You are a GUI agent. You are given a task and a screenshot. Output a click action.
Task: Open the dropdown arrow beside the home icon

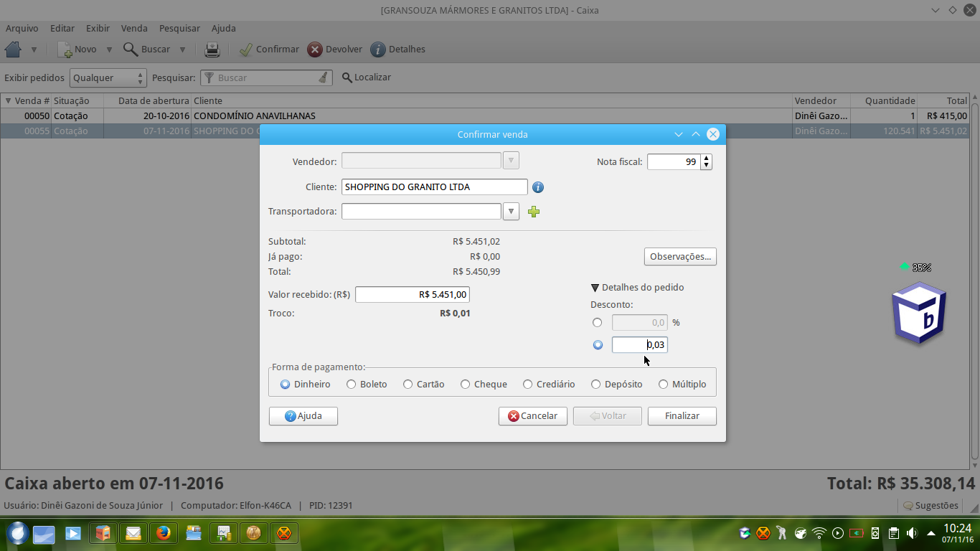pyautogui.click(x=34, y=50)
